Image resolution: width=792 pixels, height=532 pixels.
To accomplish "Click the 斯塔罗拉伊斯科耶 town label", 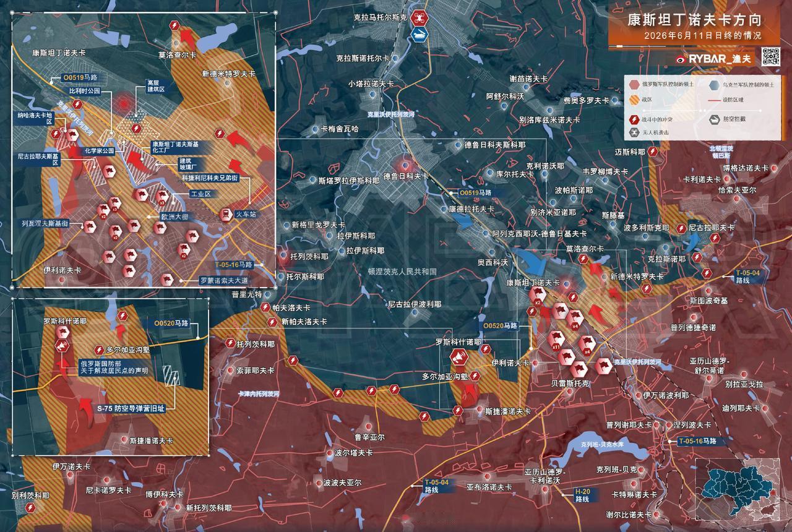I will click(x=348, y=181).
